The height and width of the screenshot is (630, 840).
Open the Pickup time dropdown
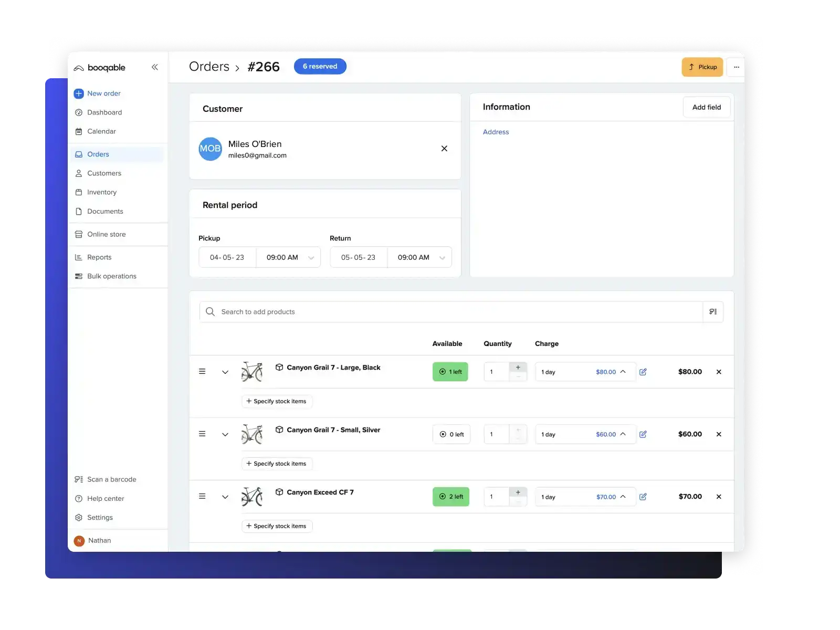(311, 257)
